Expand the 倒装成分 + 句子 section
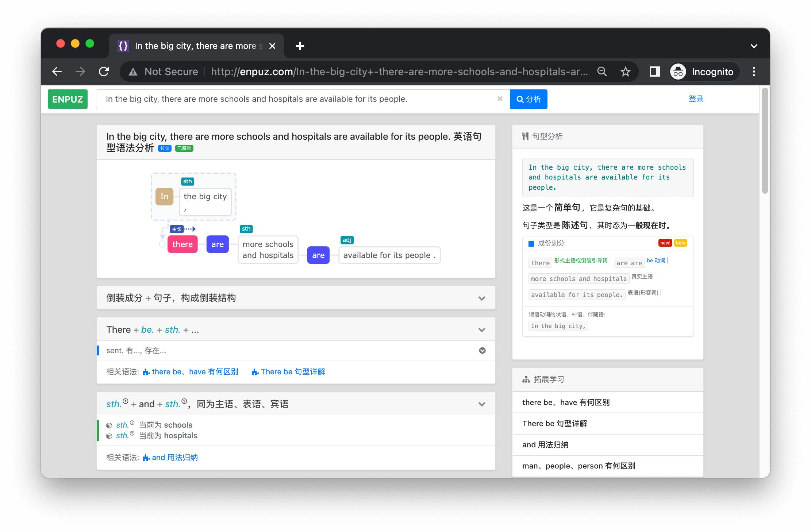 (482, 298)
